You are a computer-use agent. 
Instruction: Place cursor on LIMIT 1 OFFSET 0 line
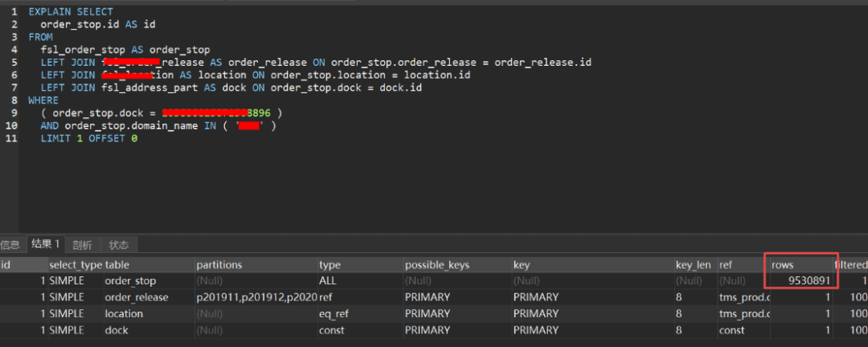pos(89,139)
